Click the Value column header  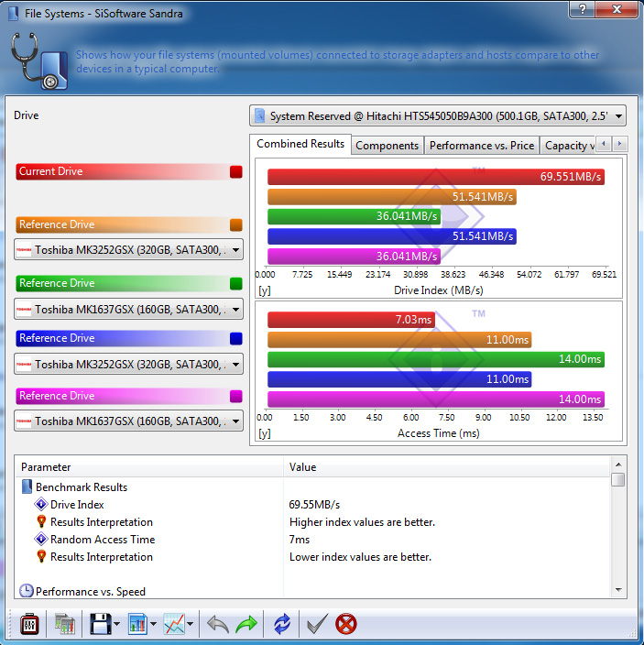point(446,467)
